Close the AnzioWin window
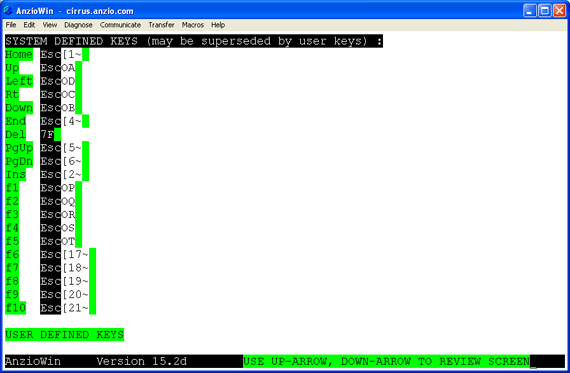The image size is (570, 373). point(559,11)
